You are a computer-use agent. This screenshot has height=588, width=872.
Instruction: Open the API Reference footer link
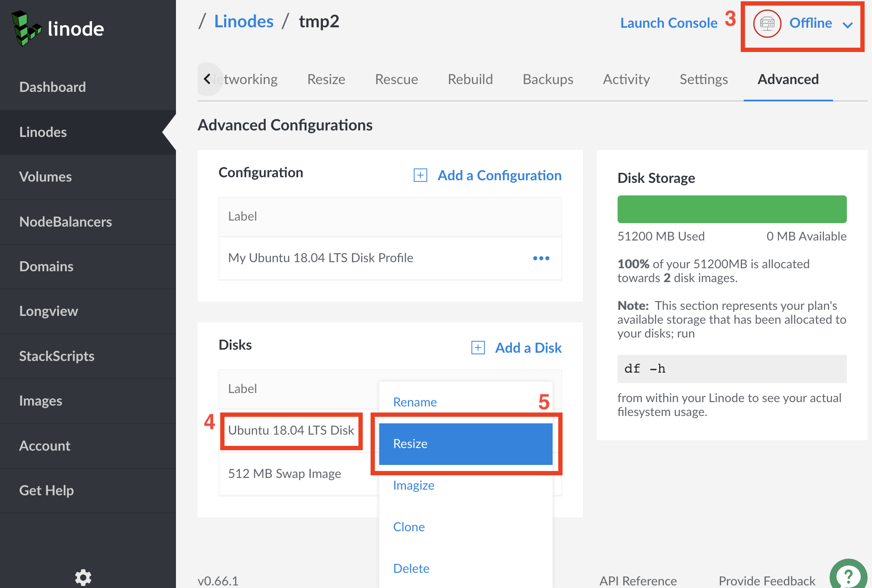[638, 581]
